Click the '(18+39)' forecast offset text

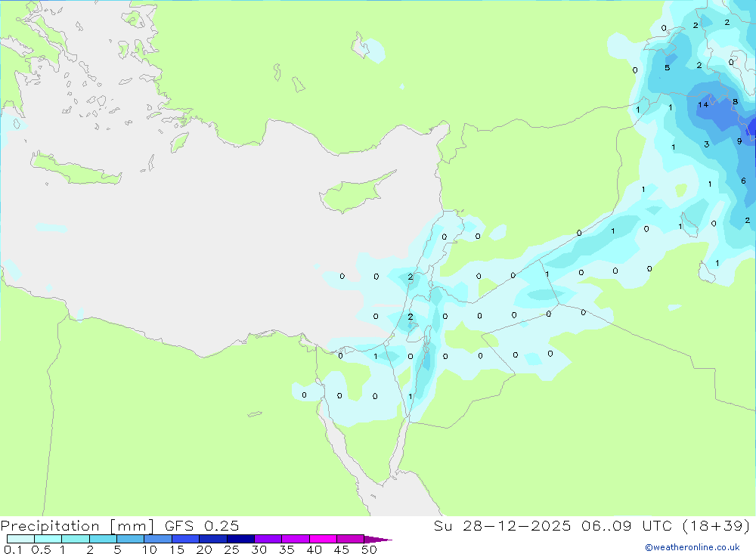pyautogui.click(x=717, y=526)
